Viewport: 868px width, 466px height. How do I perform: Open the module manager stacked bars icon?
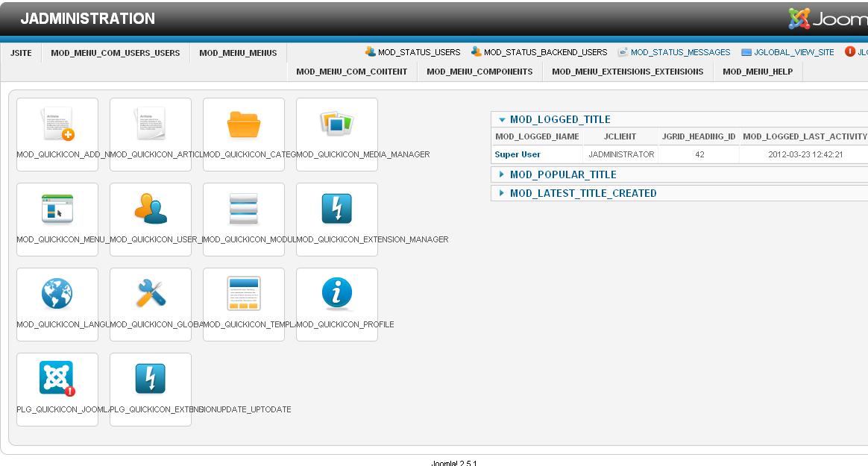(244, 209)
